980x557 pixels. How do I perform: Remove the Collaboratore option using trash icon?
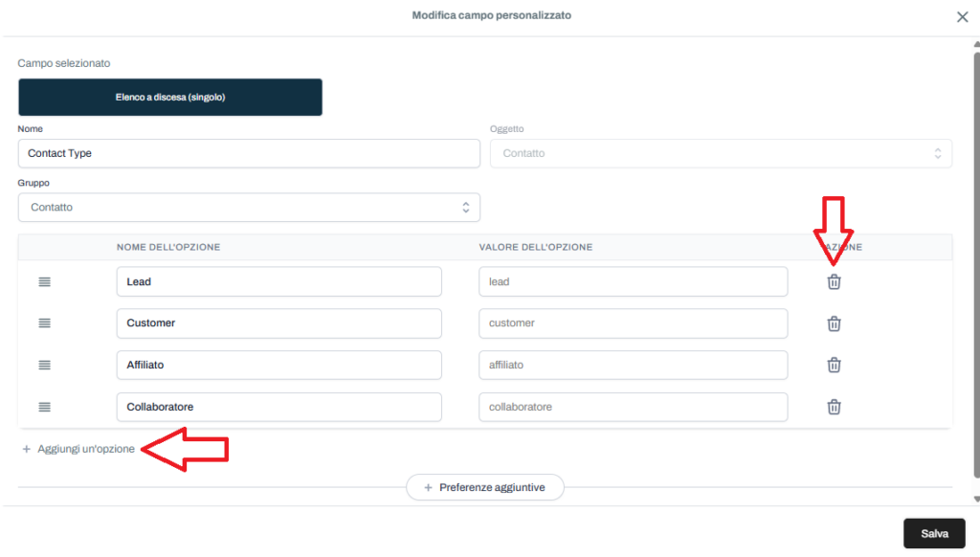(834, 407)
